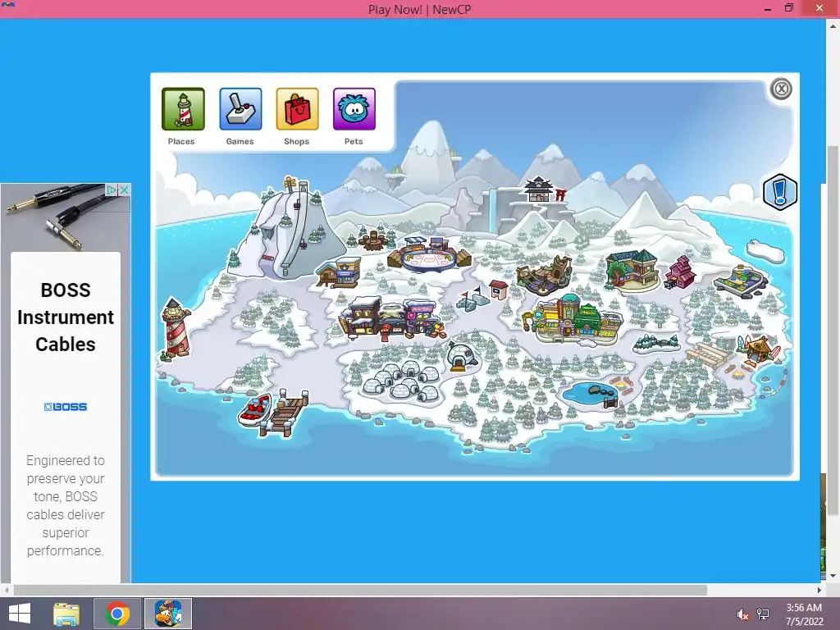Go to the Cove surf hut
The height and width of the screenshot is (630, 840).
(x=759, y=349)
